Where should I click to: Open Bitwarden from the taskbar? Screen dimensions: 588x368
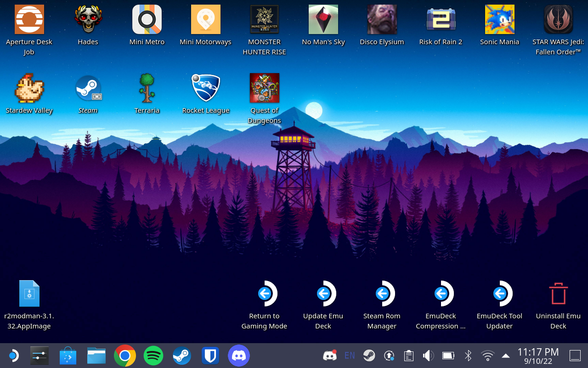[x=210, y=356]
